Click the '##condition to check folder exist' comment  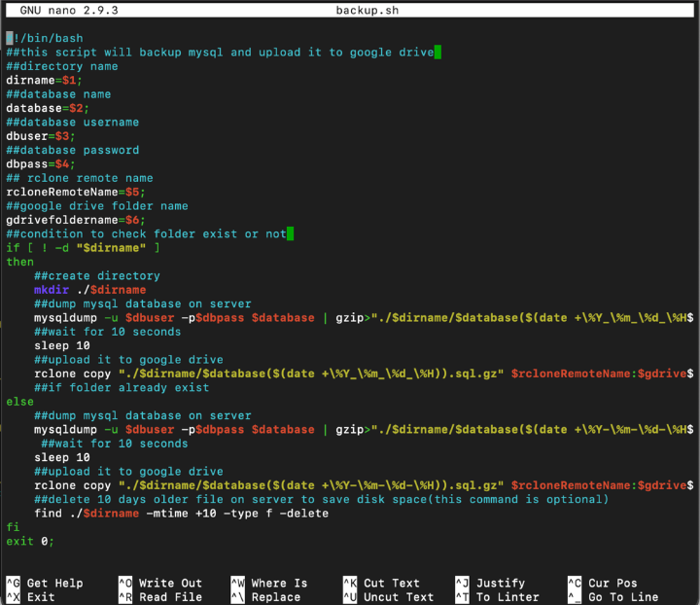147,234
